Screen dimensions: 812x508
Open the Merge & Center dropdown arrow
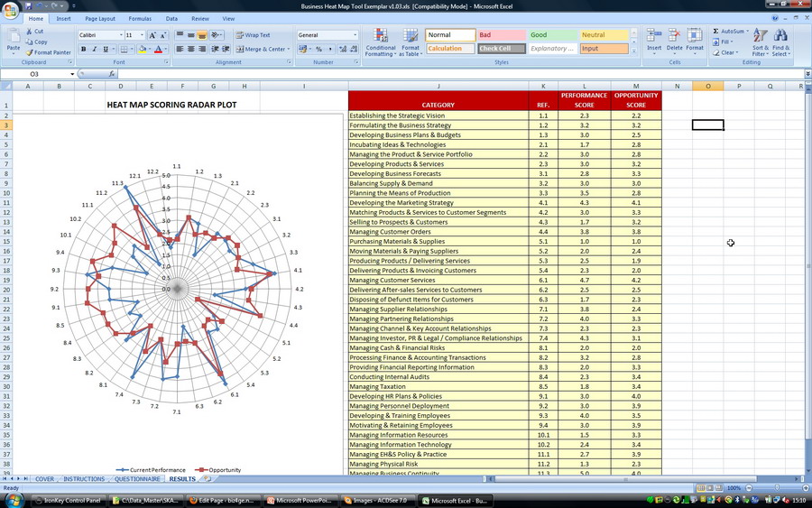click(x=289, y=50)
